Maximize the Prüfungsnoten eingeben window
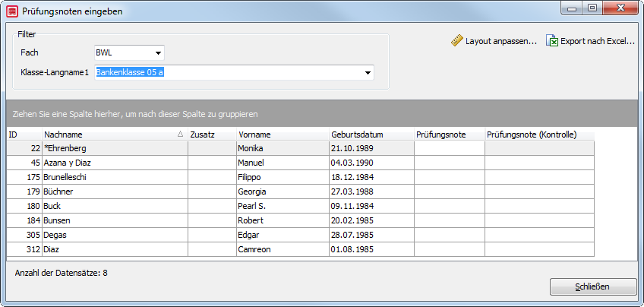This screenshot has height=307, width=644. [x=592, y=8]
